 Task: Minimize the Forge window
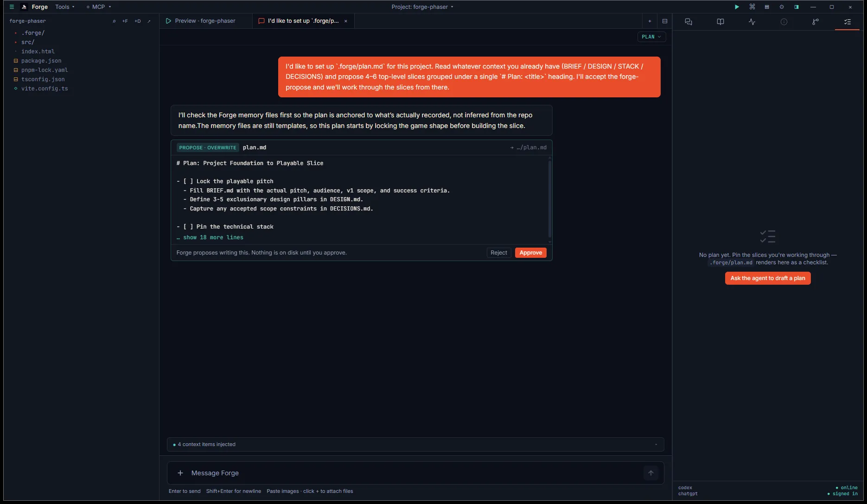[813, 7]
